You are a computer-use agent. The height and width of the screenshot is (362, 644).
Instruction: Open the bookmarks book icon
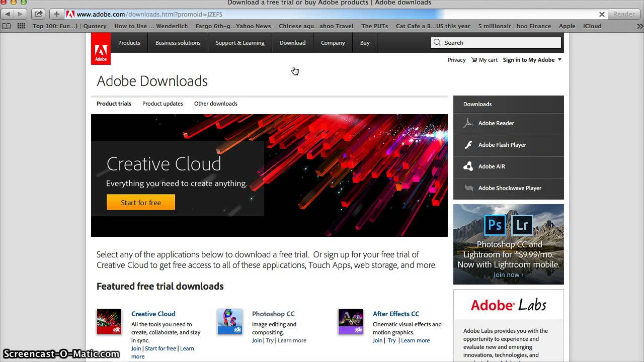click(7, 26)
